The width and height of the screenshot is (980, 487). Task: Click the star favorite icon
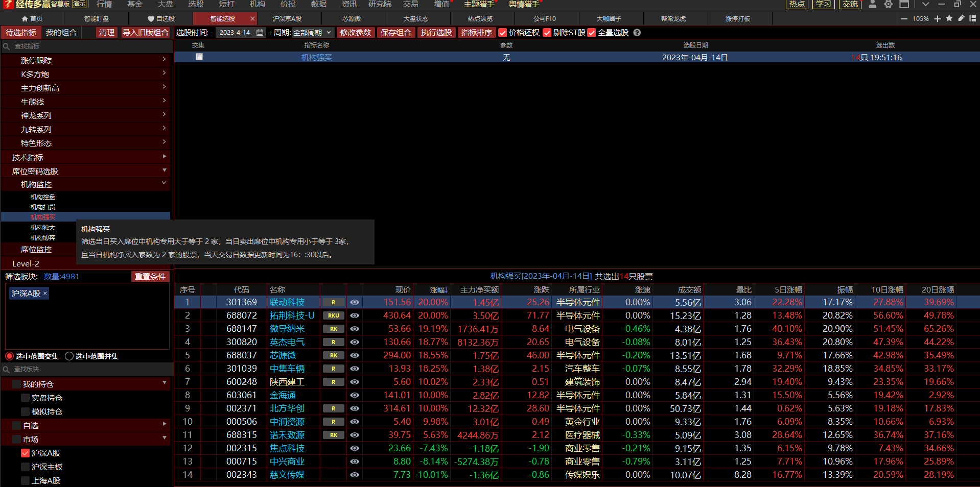[x=949, y=18]
